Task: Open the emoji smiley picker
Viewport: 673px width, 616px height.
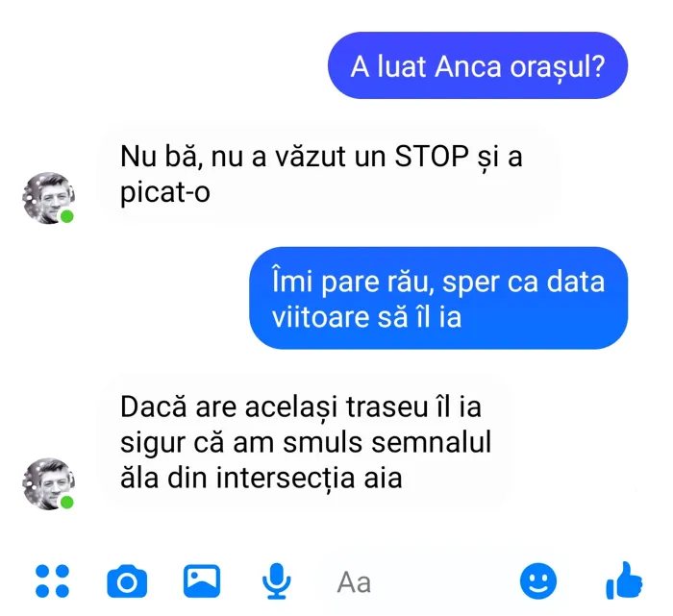Action: pos(538,580)
